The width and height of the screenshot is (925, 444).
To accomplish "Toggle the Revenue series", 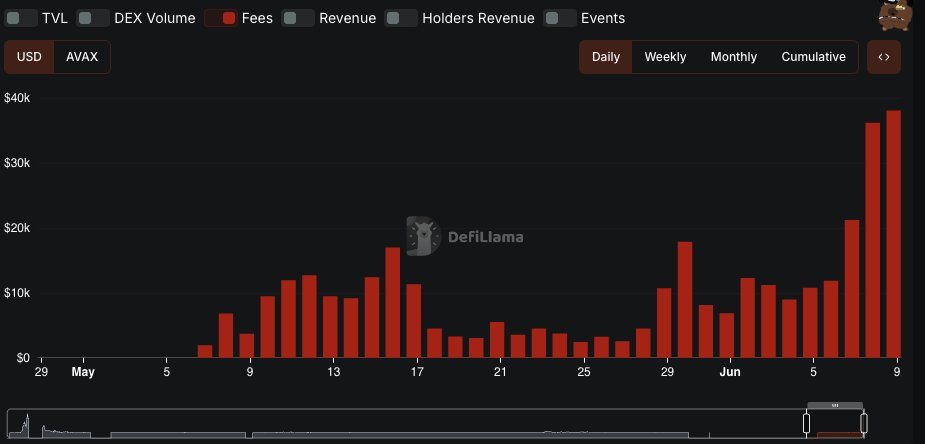I will [298, 18].
